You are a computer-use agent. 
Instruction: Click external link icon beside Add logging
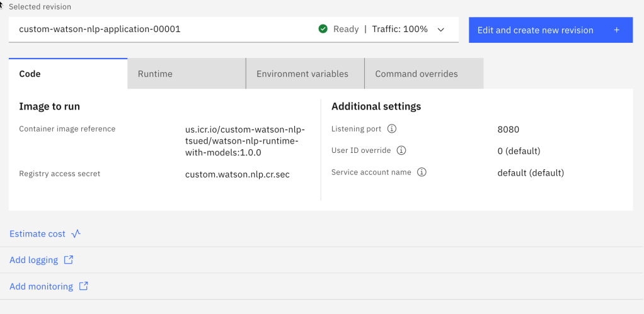pyautogui.click(x=69, y=260)
